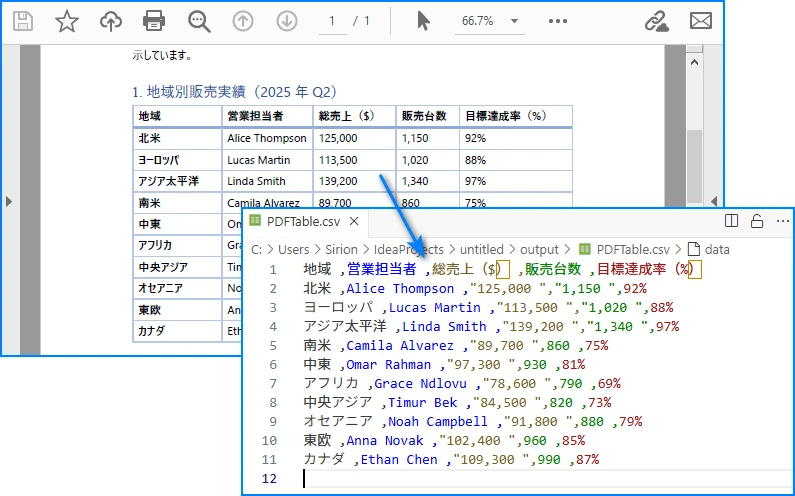795x496 pixels.
Task: Activate the selection pointer tool
Action: (x=423, y=21)
